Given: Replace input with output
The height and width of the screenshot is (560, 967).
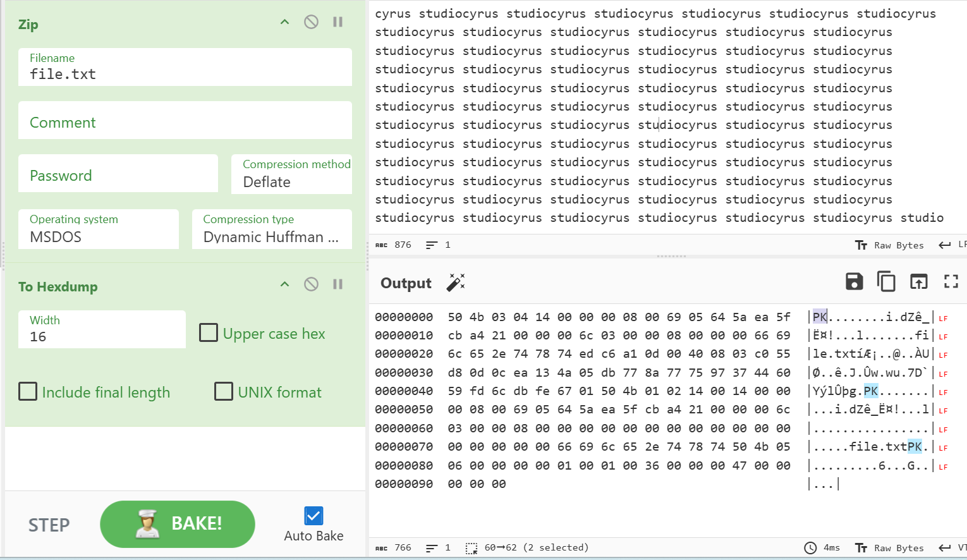Looking at the screenshot, I should tap(918, 281).
